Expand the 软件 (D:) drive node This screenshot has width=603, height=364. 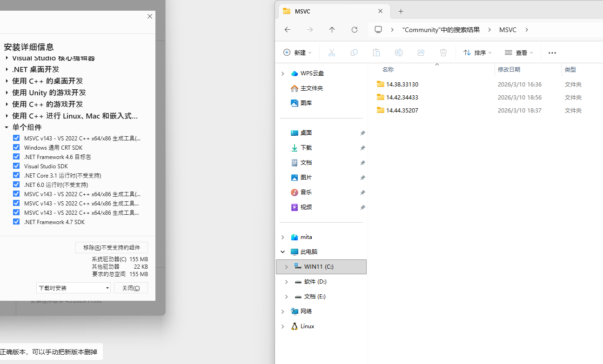(286, 282)
